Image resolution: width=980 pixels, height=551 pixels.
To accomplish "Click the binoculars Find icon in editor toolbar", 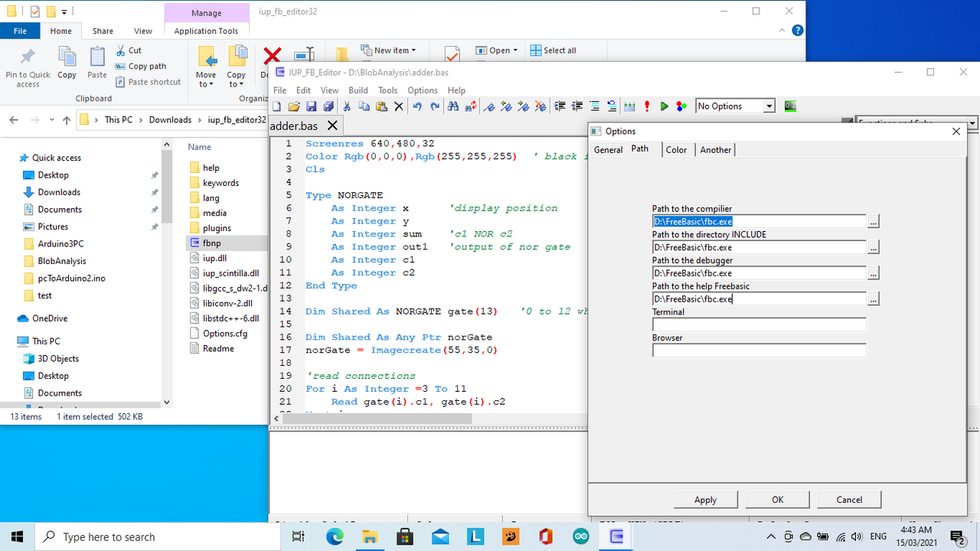I will click(x=453, y=106).
